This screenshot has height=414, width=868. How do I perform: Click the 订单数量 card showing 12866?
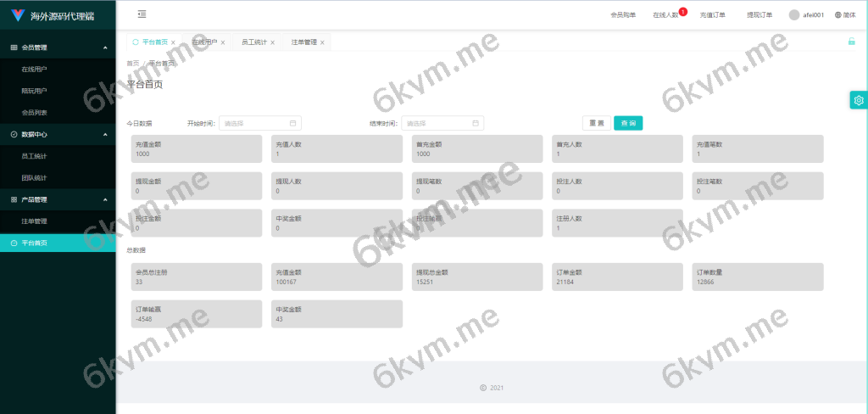(758, 277)
